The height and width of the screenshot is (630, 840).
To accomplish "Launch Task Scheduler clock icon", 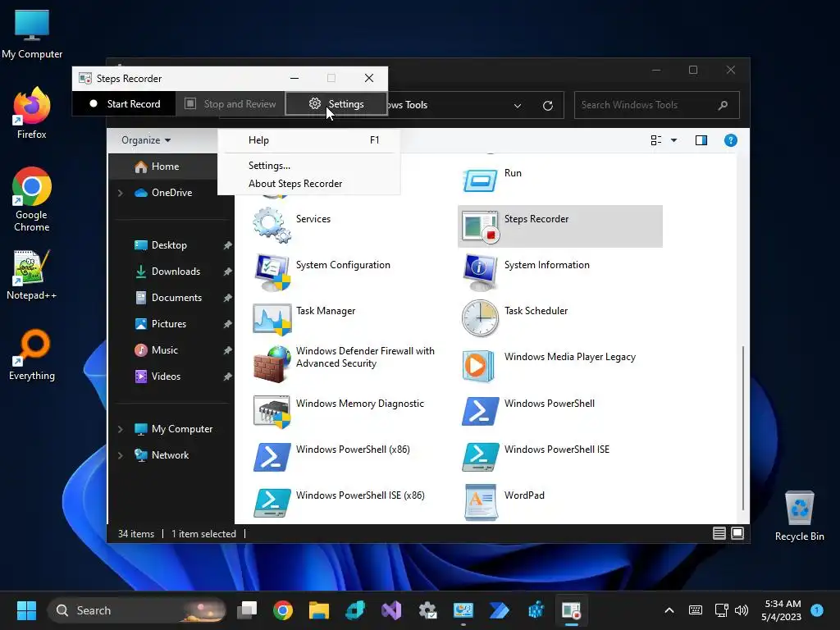I will pyautogui.click(x=480, y=319).
